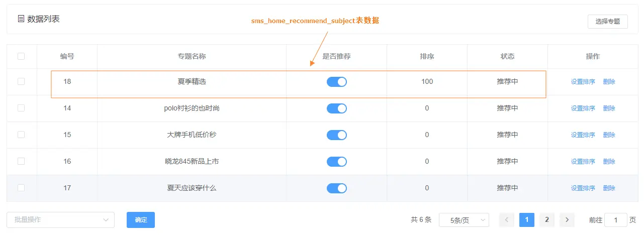Click the 夏天应该穿什么 name cell
The width and height of the screenshot is (644, 239).
point(192,188)
